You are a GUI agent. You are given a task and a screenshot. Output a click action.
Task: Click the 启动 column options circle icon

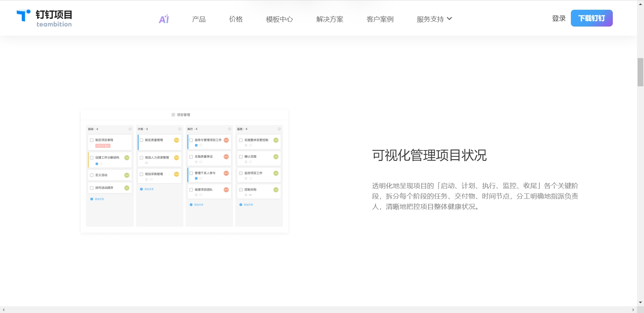[x=130, y=129]
